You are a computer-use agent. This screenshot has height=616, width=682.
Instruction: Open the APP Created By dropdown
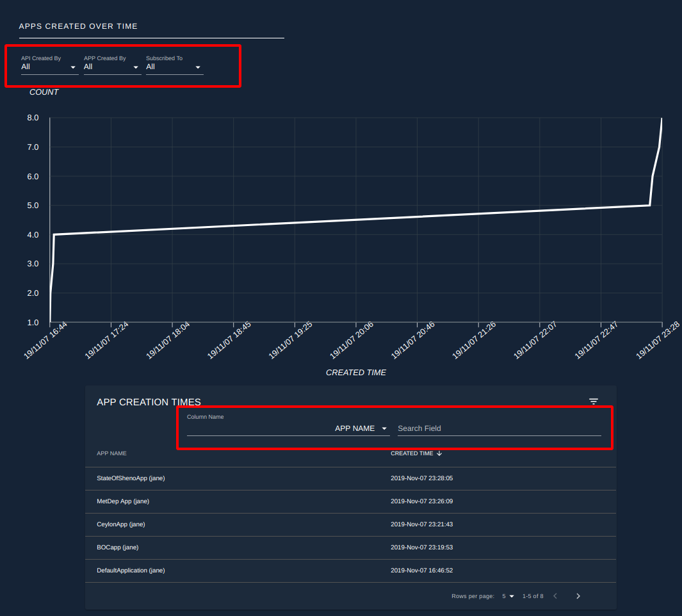(x=112, y=67)
